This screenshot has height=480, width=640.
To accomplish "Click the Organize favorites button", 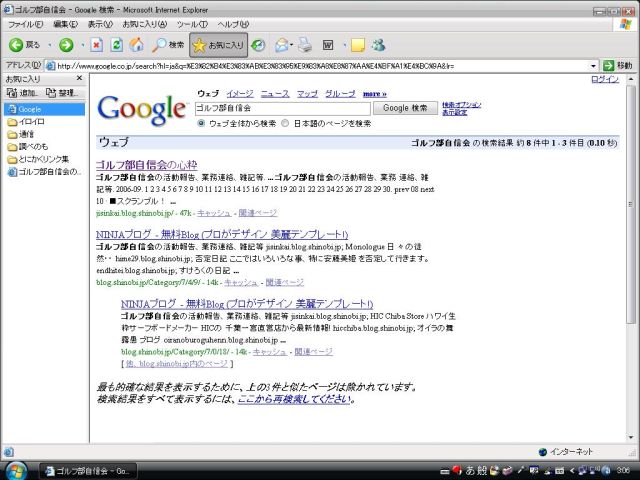I will [62, 93].
